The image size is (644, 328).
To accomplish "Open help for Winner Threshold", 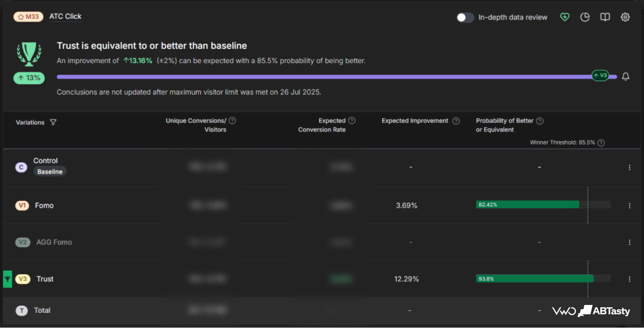I will pyautogui.click(x=601, y=143).
